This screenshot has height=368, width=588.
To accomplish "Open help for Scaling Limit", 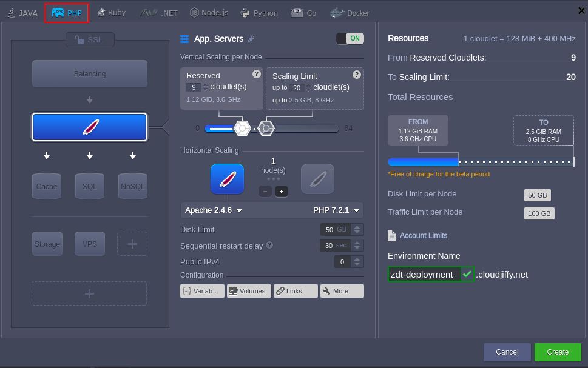I will (x=357, y=75).
